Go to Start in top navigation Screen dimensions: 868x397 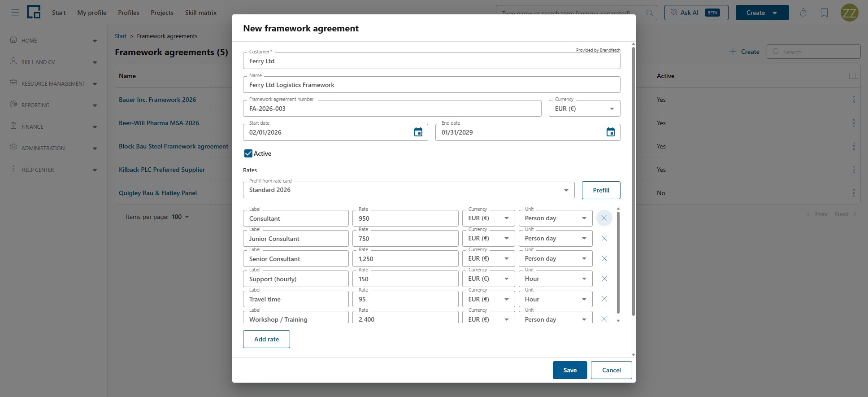coord(59,13)
